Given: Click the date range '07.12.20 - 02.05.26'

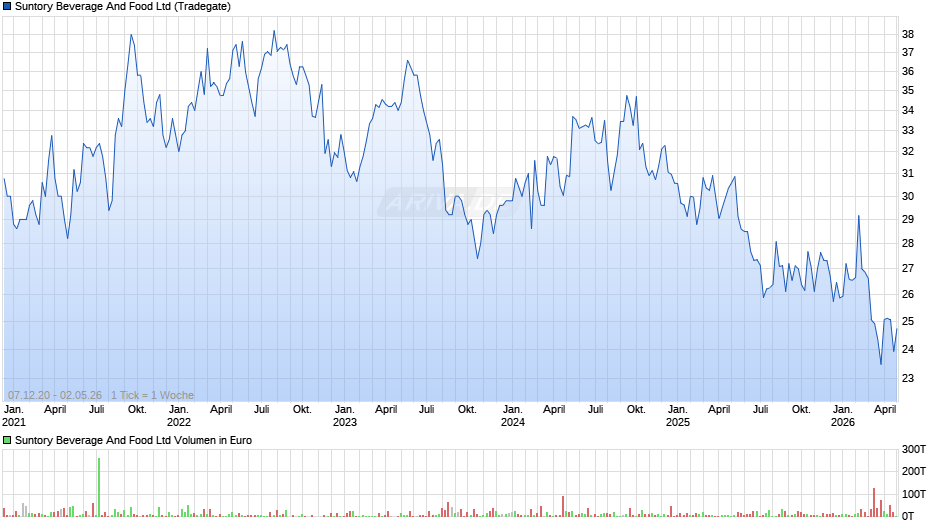Looking at the screenshot, I should 55,395.
